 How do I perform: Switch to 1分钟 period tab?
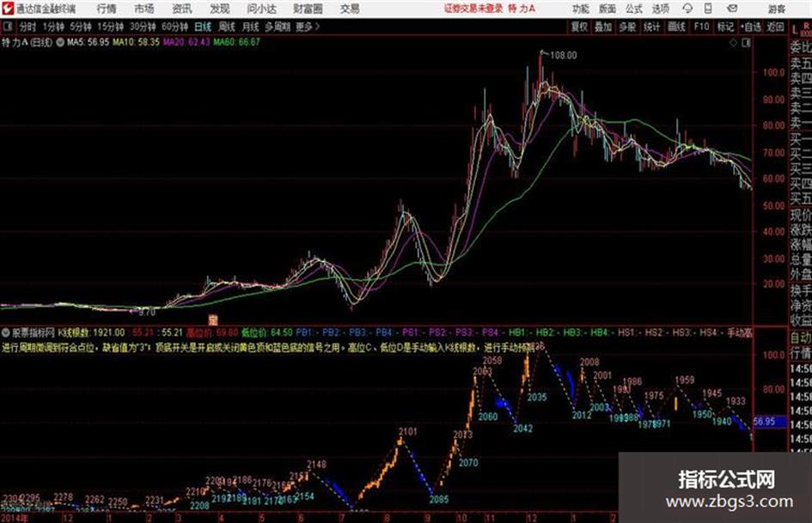tap(53, 27)
